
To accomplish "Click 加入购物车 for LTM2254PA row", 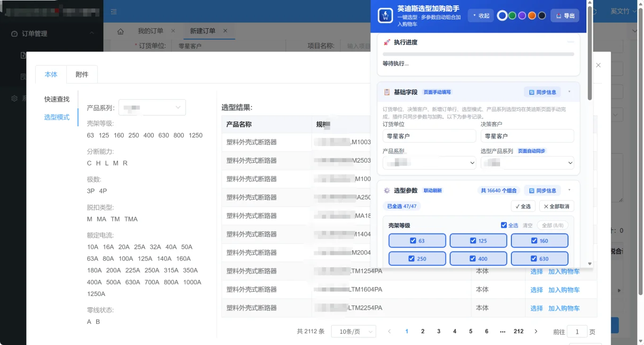I will (x=564, y=308).
